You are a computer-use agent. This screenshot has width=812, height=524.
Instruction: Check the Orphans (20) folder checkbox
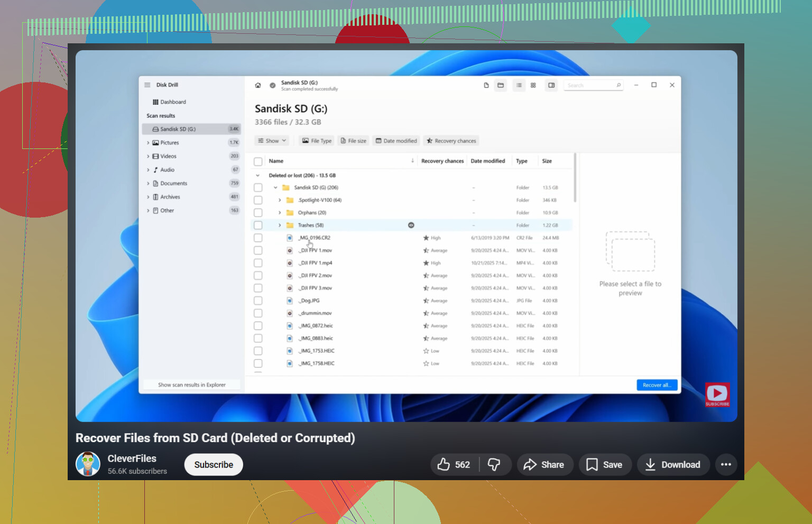tap(258, 213)
